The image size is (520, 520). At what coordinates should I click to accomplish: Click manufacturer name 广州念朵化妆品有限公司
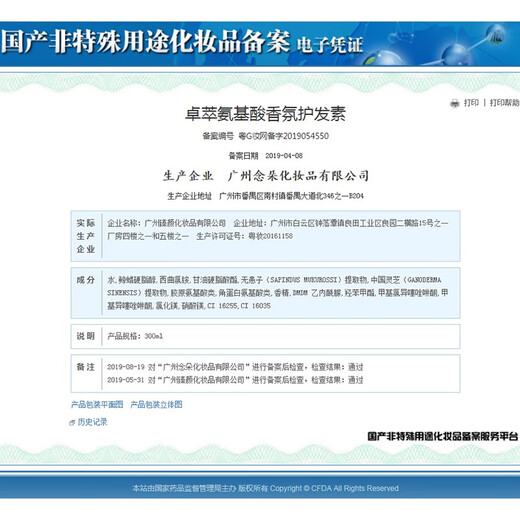[x=298, y=176]
